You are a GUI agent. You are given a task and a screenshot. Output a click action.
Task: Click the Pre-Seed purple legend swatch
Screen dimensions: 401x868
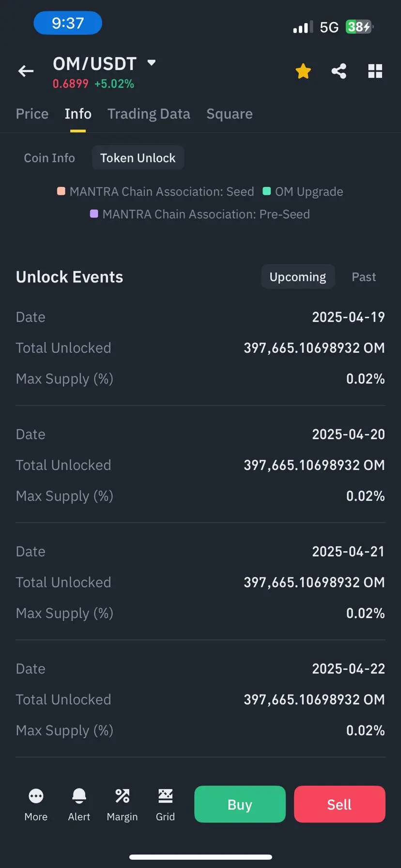pyautogui.click(x=94, y=214)
